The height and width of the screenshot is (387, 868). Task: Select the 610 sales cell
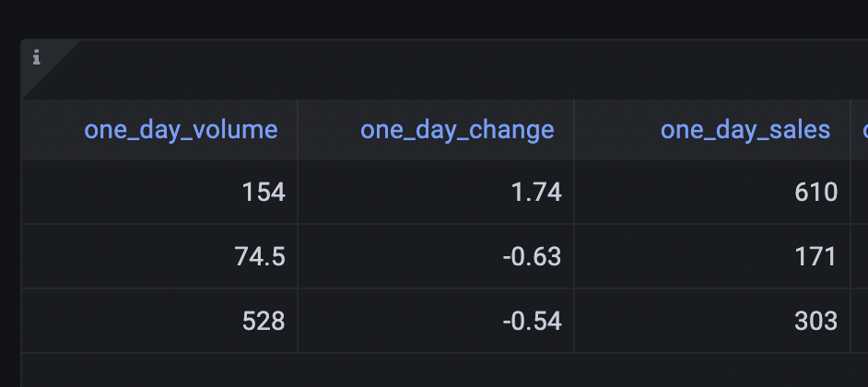click(712, 192)
